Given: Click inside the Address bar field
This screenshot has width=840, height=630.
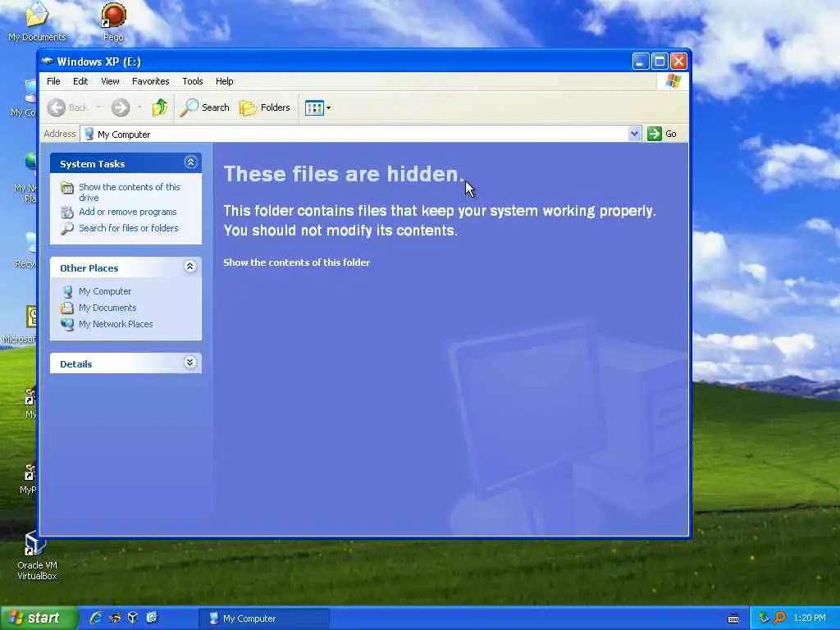Looking at the screenshot, I should point(354,134).
